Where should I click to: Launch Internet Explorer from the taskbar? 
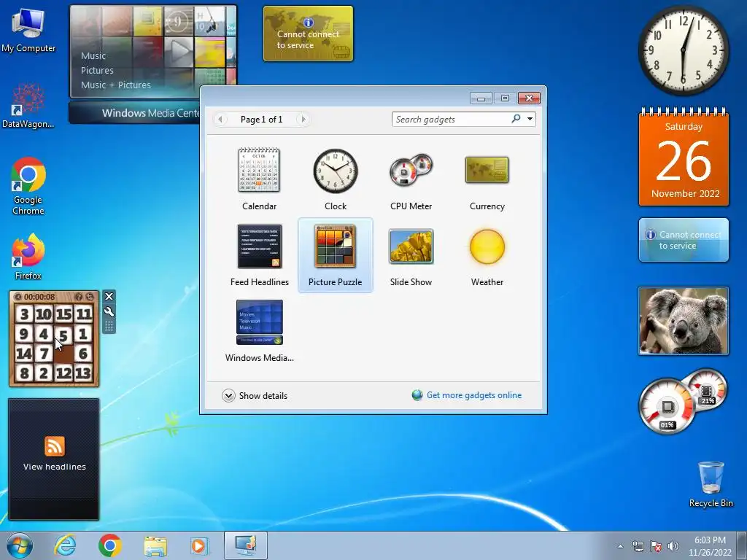tap(65, 545)
